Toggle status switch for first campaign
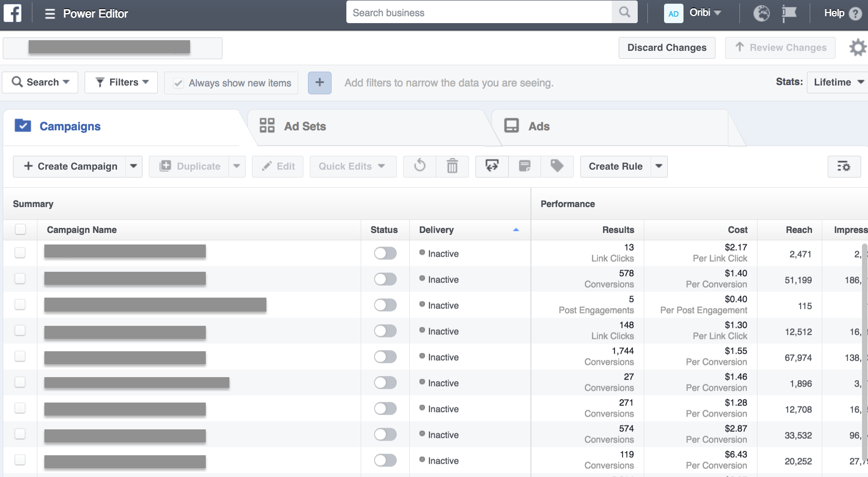Image resolution: width=868 pixels, height=477 pixels. [x=385, y=253]
